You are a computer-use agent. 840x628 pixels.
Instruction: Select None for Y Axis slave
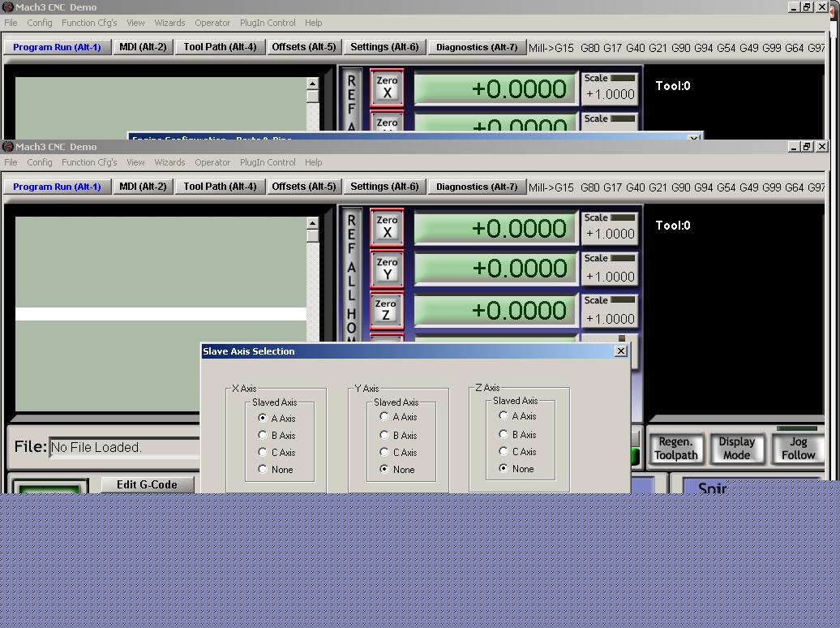coord(384,469)
